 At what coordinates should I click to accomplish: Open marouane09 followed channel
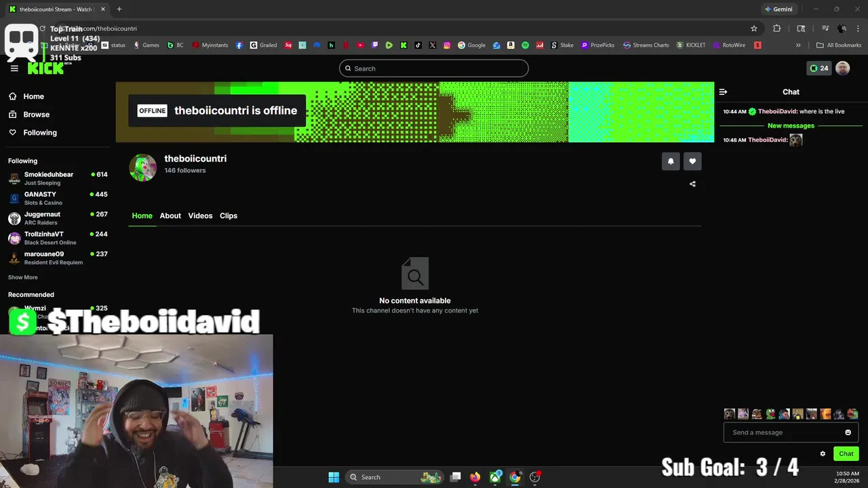pyautogui.click(x=58, y=258)
